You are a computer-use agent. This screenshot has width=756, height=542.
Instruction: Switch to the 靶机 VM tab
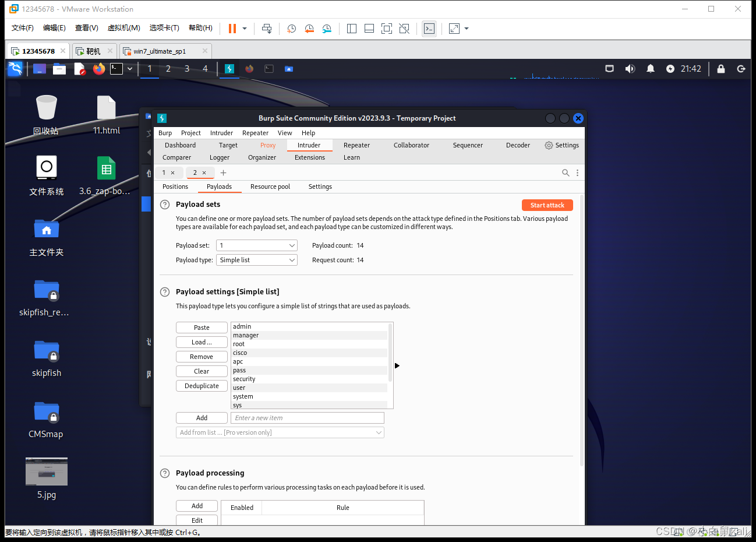(x=93, y=51)
